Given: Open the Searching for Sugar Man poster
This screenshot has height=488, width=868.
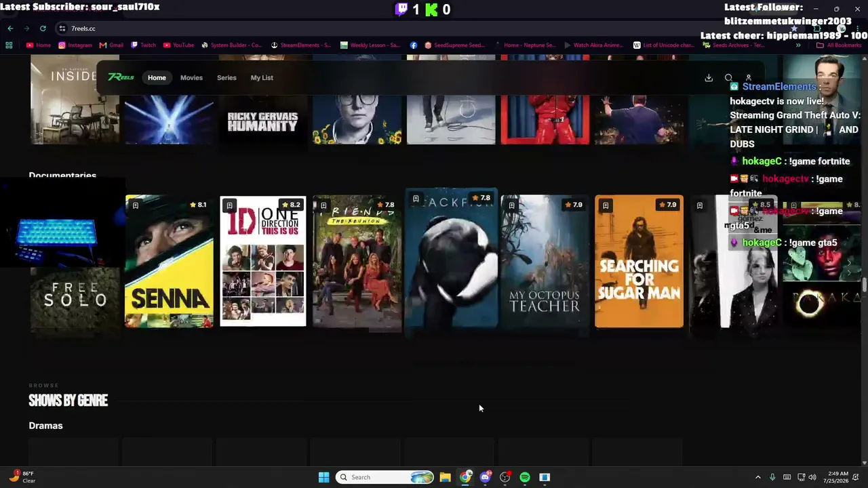Looking at the screenshot, I should coord(639,262).
